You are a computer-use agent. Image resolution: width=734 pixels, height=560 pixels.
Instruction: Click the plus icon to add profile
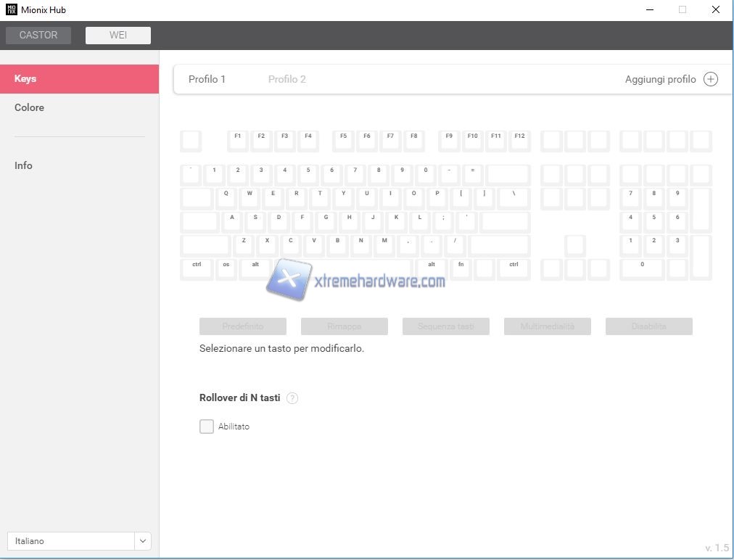point(711,80)
